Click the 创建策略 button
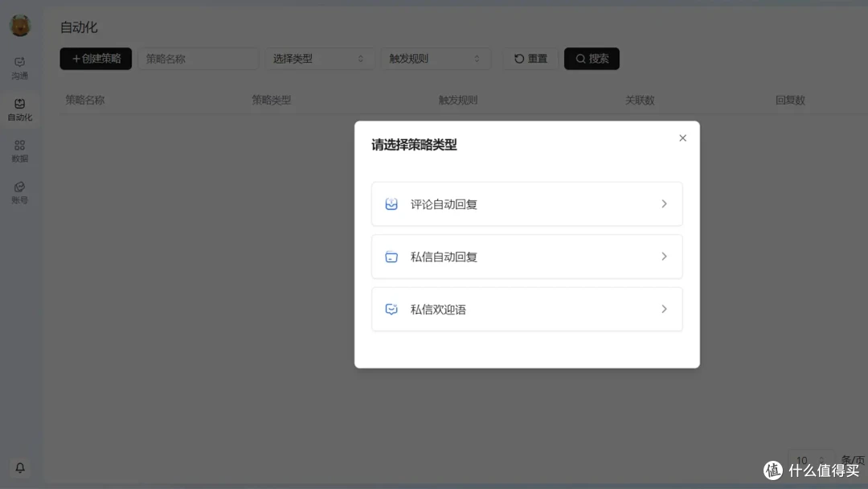868x489 pixels. [96, 59]
